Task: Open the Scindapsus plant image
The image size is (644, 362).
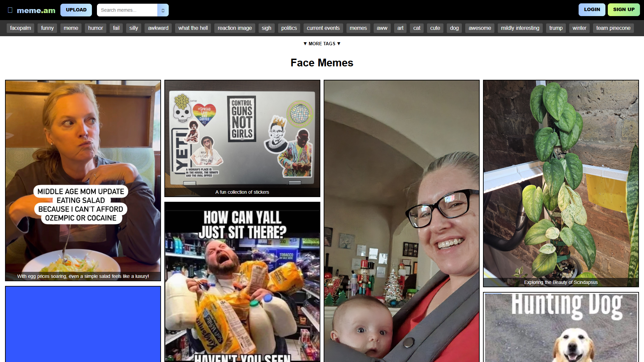Action: [561, 183]
